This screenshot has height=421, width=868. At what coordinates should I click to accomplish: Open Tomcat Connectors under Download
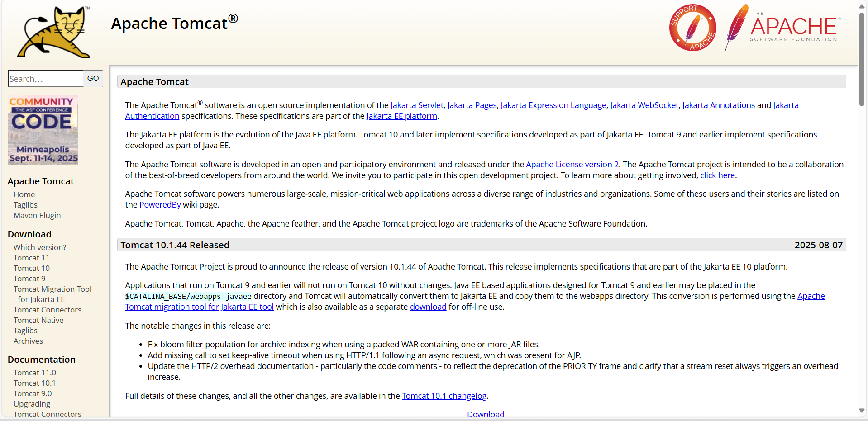click(48, 310)
